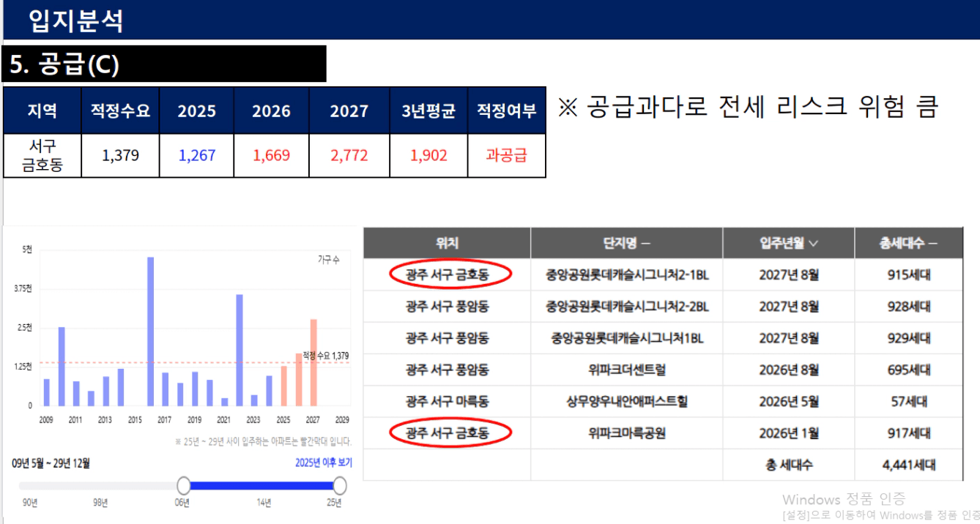
Task: Click the 09년 5월 ~ 29년 12월 range text
Action: point(51,463)
